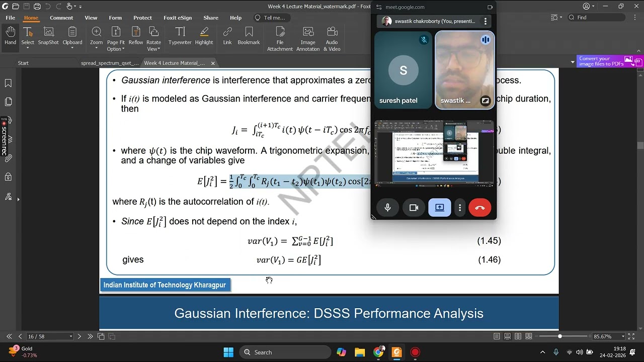Switch to spread_spectrum_qset document tab
This screenshot has height=362, width=644.
(x=110, y=63)
